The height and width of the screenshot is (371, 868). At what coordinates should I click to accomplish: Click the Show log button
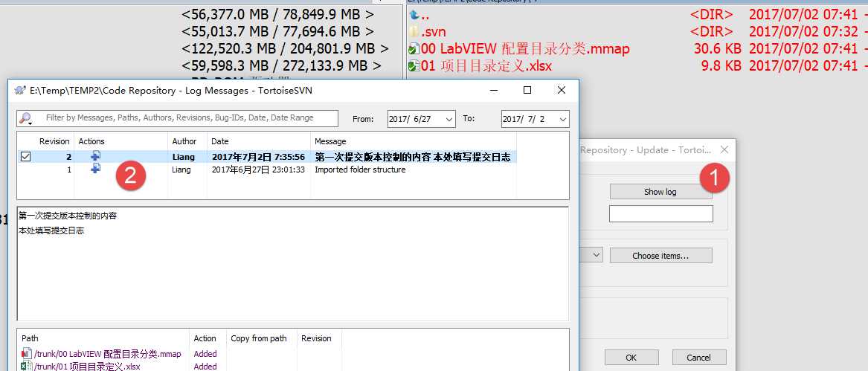click(660, 192)
